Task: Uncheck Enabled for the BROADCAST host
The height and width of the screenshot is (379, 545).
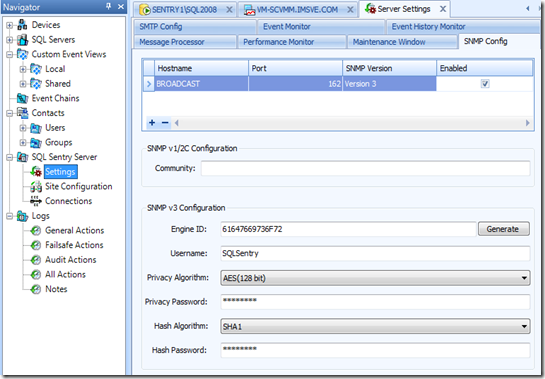Action: pyautogui.click(x=485, y=83)
